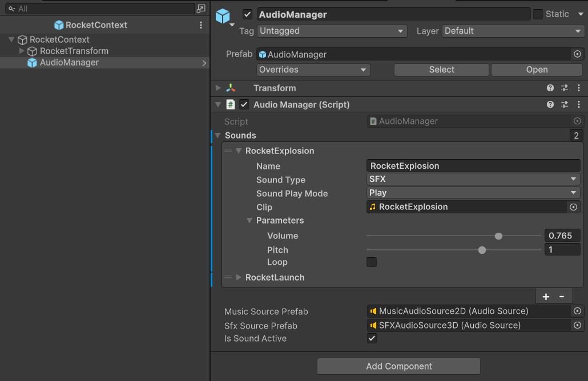Open Audio Manager script help reference
The height and width of the screenshot is (381, 588).
coord(550,104)
